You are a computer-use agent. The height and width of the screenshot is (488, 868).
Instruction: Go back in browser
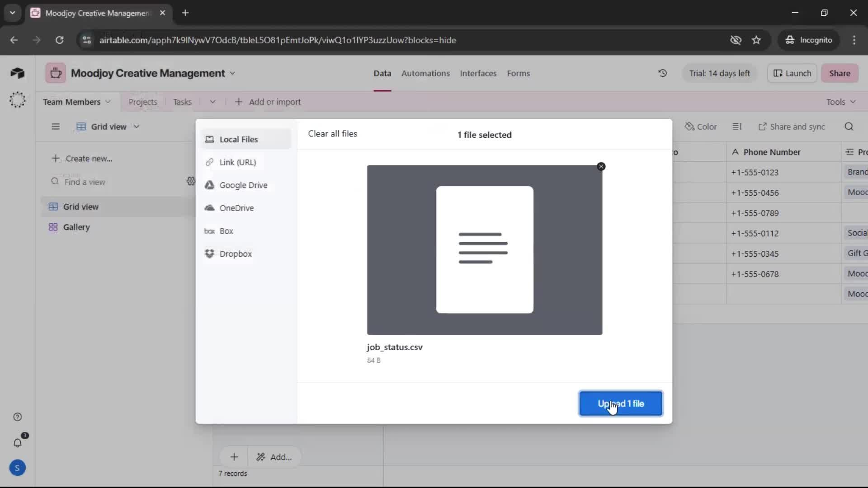click(14, 40)
